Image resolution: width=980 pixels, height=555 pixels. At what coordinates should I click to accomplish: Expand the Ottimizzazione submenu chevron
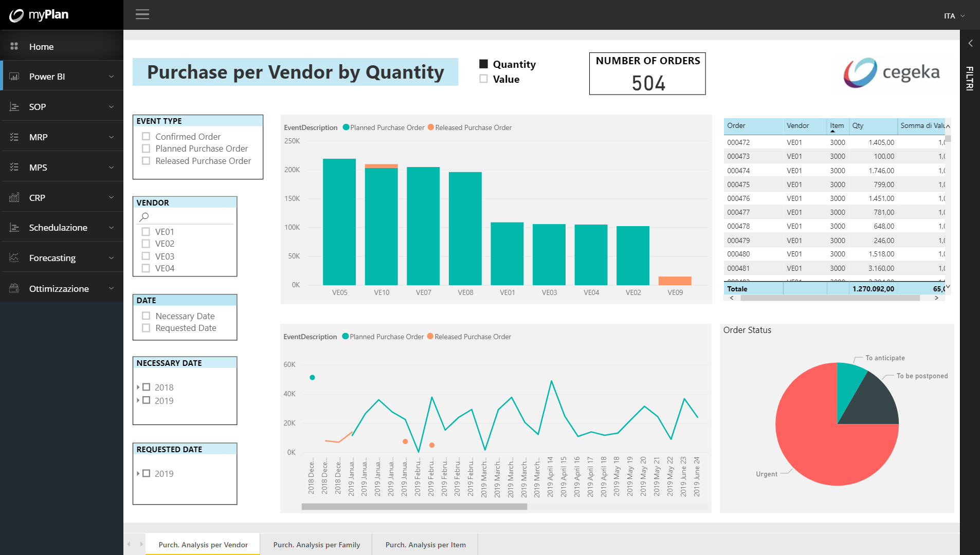(112, 288)
